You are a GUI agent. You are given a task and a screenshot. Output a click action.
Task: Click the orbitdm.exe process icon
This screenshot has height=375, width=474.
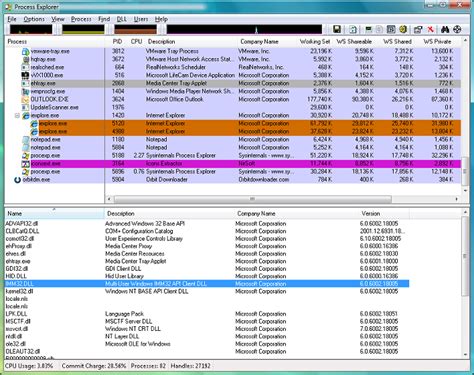coord(17,180)
